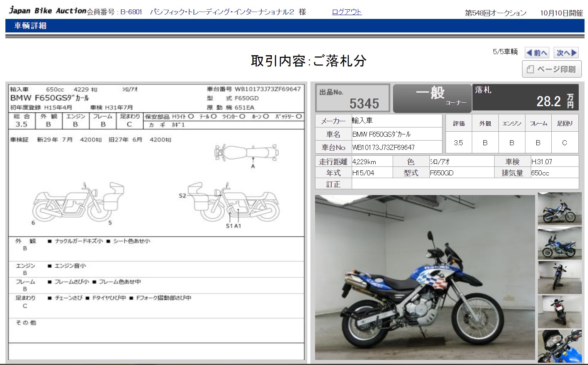Select the first thumbnail of bike right side

[x=559, y=209]
